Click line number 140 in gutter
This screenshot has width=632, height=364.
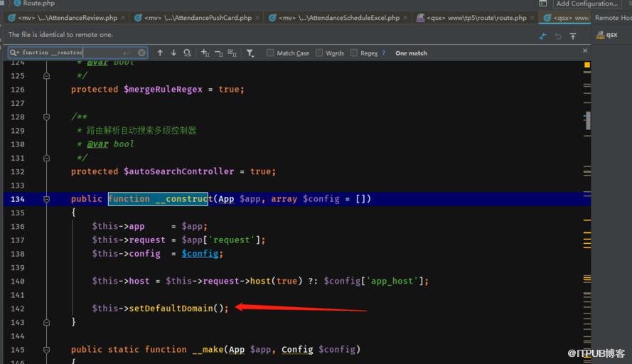(x=17, y=282)
